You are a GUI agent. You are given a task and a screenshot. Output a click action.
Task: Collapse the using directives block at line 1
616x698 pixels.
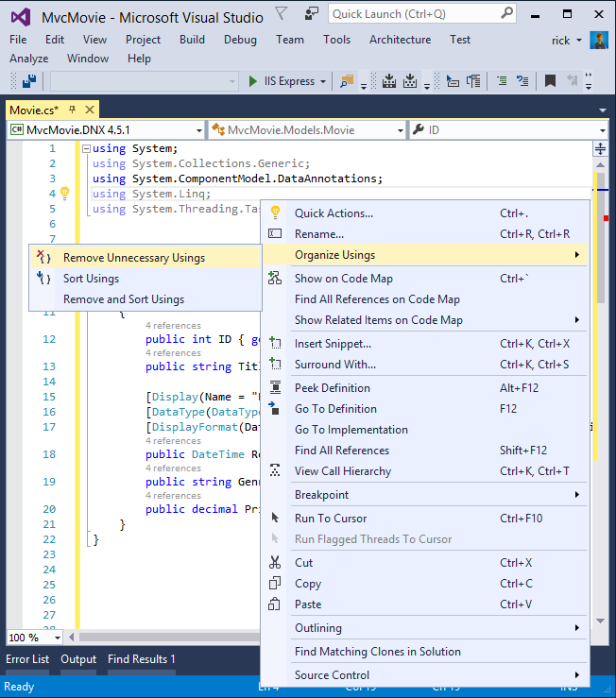tap(86, 149)
